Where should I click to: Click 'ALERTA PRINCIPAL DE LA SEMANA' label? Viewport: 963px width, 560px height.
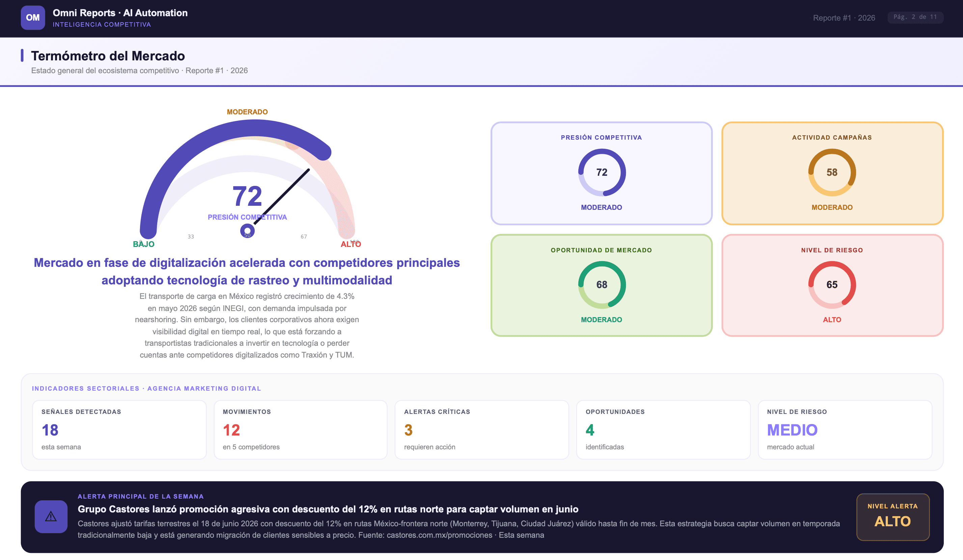coord(141,496)
